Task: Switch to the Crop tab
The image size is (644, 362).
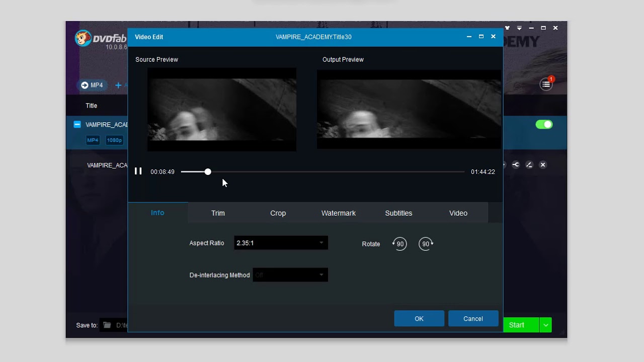Action: [x=278, y=213]
